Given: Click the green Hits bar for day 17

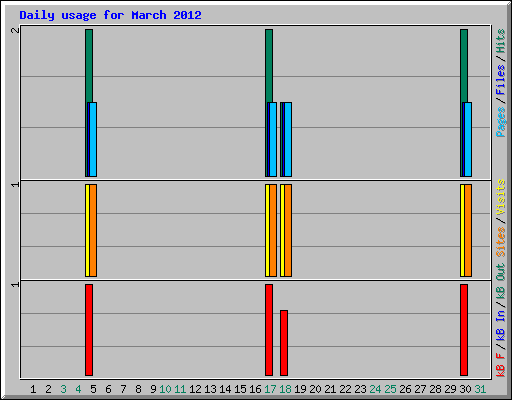Looking at the screenshot, I should (x=269, y=66).
